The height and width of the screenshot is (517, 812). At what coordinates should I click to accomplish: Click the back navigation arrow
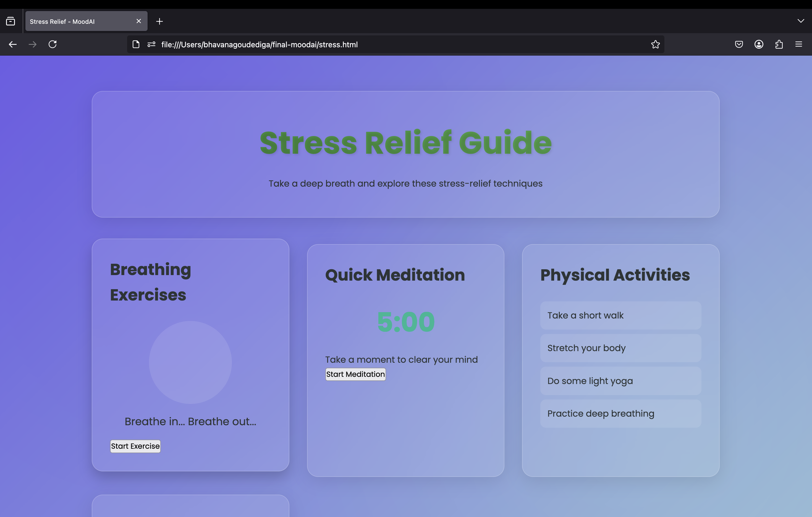tap(13, 45)
